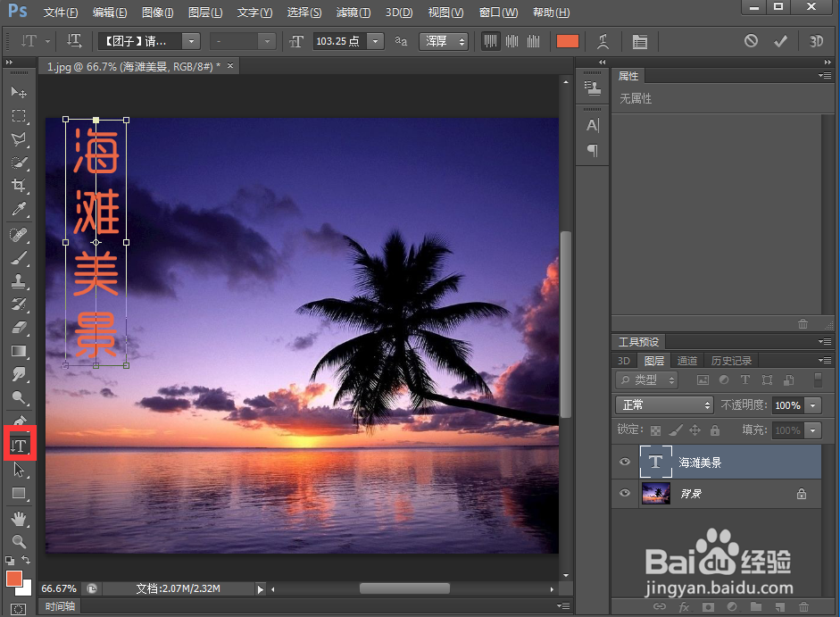The image size is (840, 617).
Task: Open text color swatch
Action: [568, 41]
